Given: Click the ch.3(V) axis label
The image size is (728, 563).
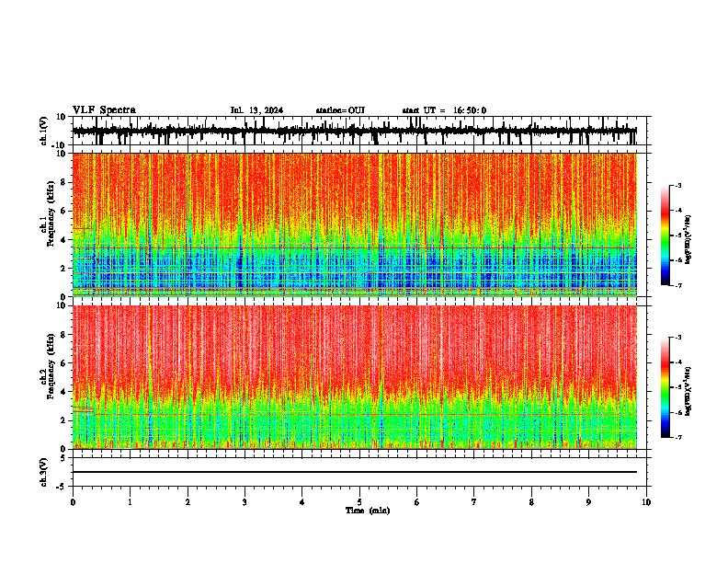Looking at the screenshot, I should coord(43,472).
